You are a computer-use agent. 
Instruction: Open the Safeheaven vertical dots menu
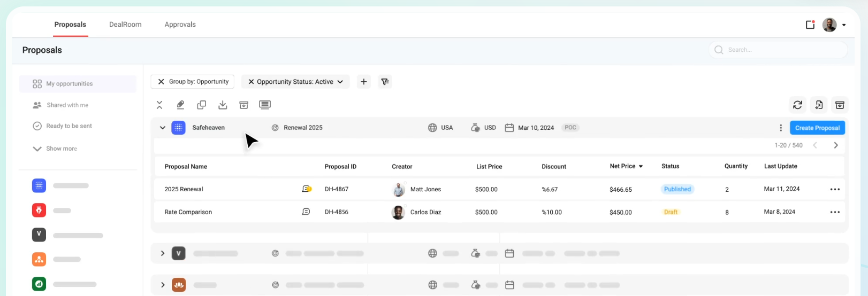pyautogui.click(x=781, y=128)
